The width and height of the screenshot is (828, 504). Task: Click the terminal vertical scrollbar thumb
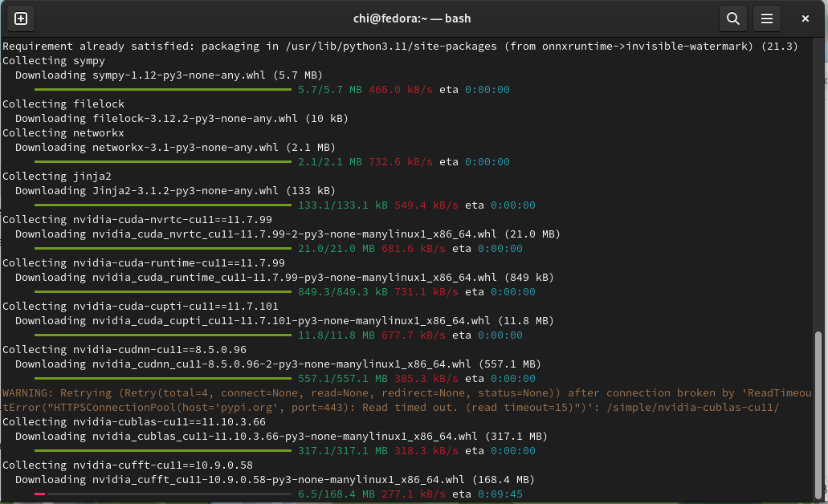pos(818,416)
